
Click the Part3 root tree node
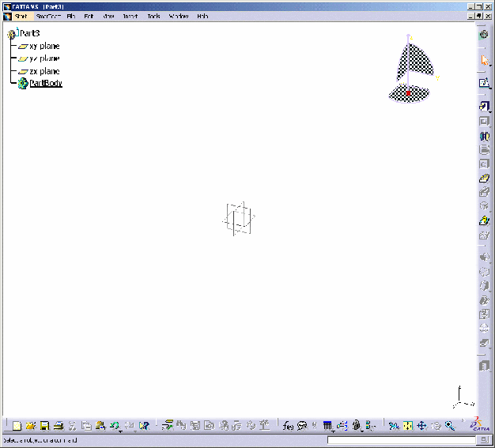(x=29, y=33)
